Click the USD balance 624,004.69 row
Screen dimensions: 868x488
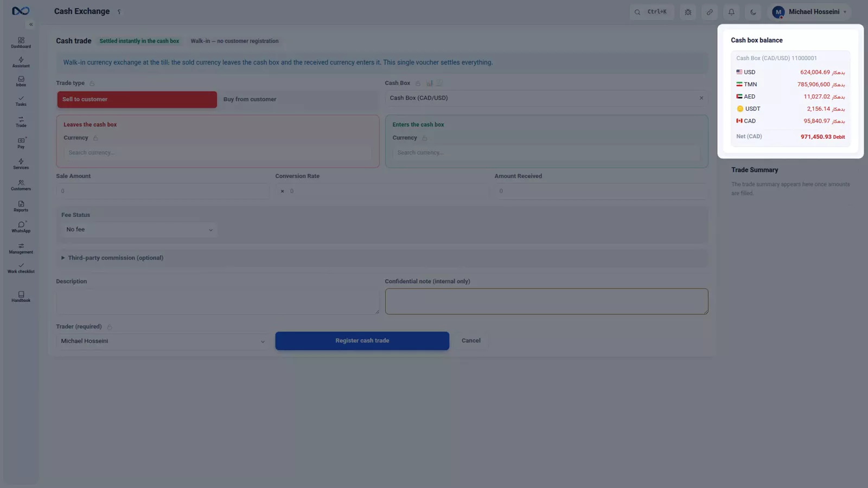(790, 72)
